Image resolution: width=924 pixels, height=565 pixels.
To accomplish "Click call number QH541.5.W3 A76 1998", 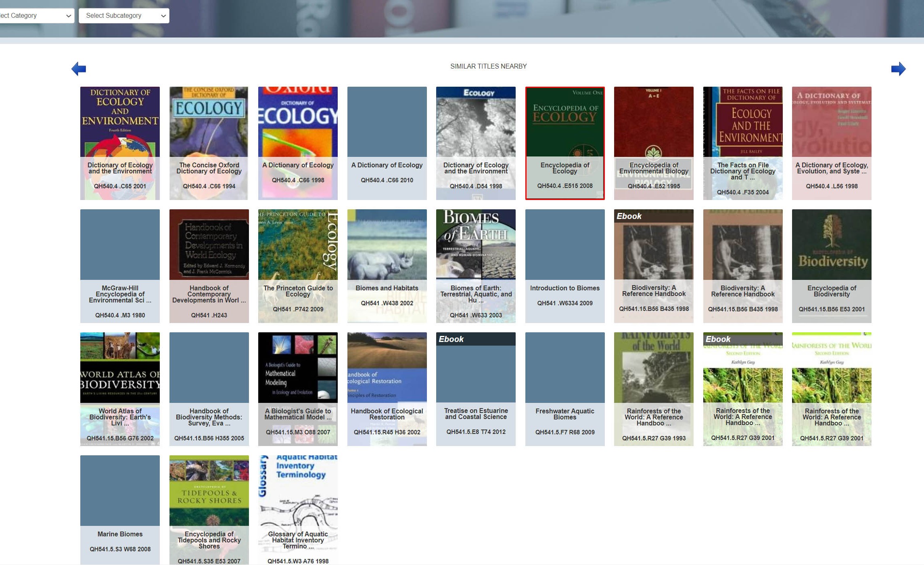I will coord(298,561).
